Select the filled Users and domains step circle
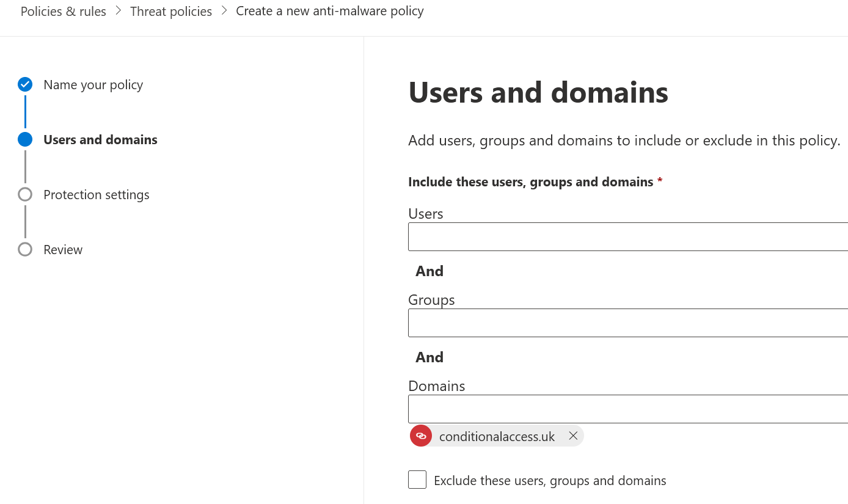 (24, 139)
